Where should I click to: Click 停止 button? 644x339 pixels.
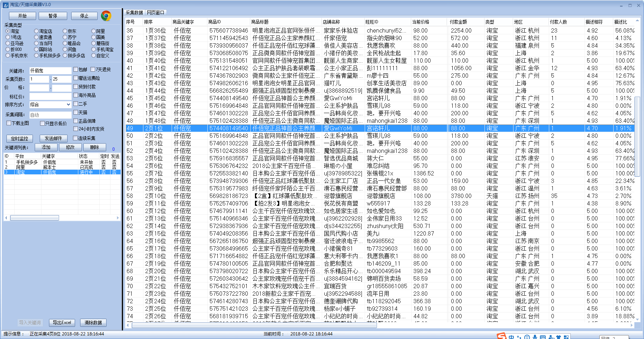pyautogui.click(x=84, y=16)
